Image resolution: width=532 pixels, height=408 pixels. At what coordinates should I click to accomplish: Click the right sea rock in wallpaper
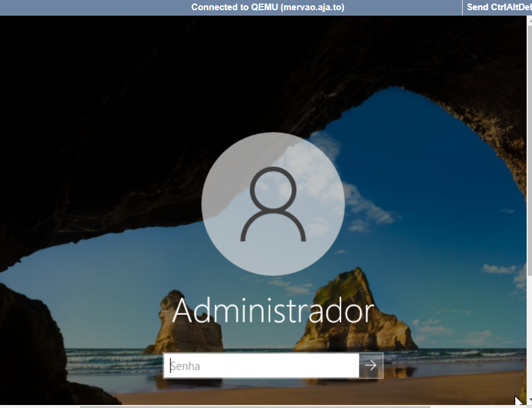click(x=353, y=314)
